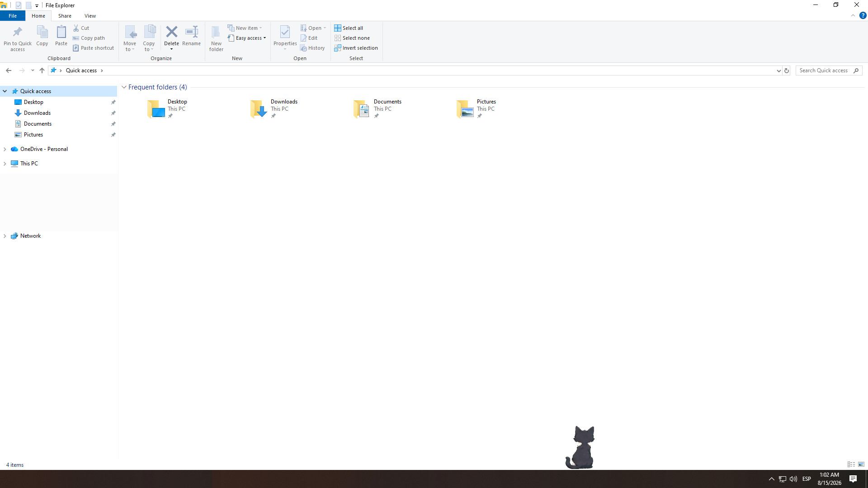Collapse the Quick access tree node
Image resolution: width=868 pixels, height=488 pixels.
(x=5, y=91)
